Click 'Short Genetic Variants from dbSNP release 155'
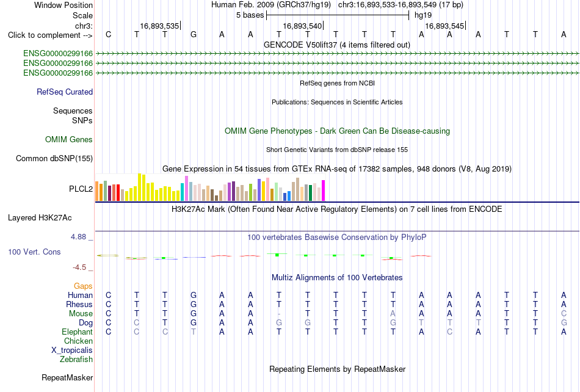This screenshot has height=392, width=580. 337,150
